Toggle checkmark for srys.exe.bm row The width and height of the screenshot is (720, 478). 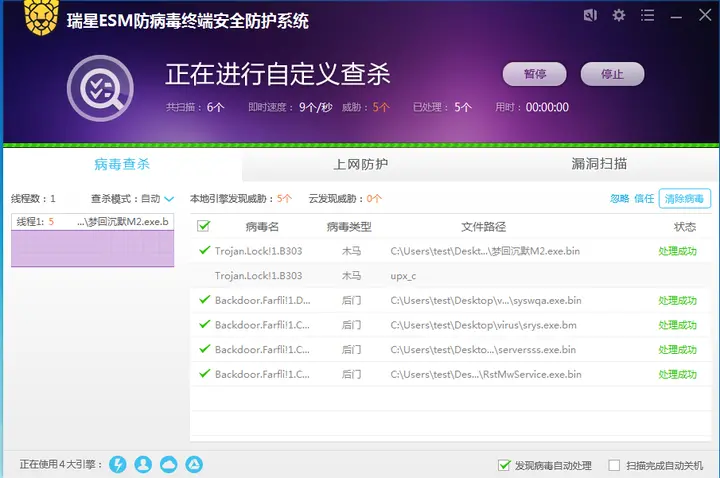coord(205,324)
